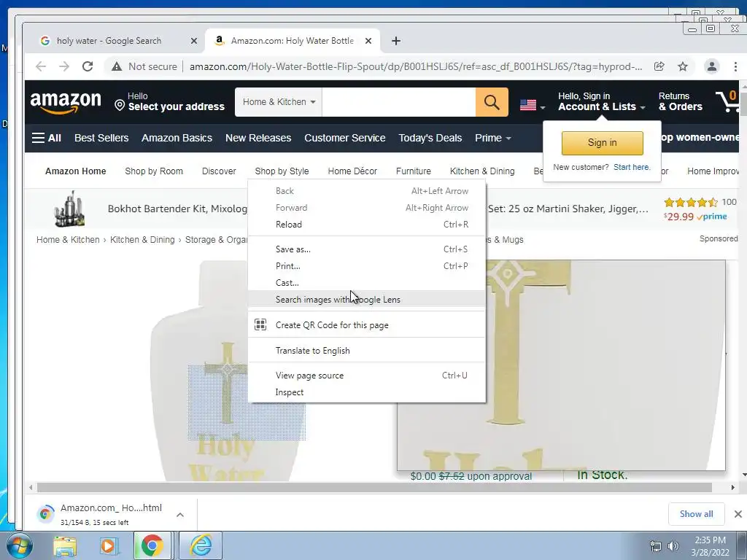Close the Amazon Holy Water Bottle tab
747x560 pixels.
coord(368,41)
